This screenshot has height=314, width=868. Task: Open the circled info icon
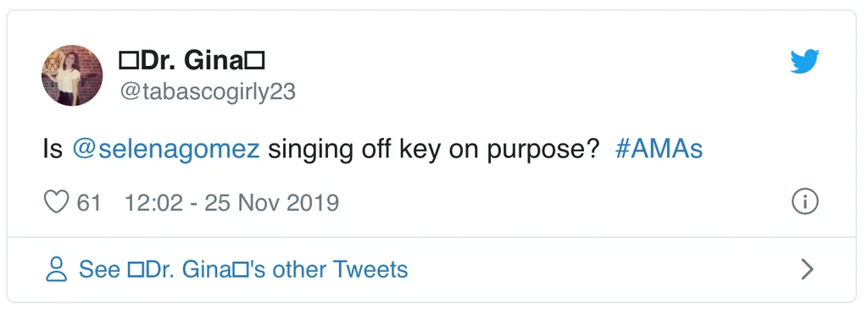[805, 202]
